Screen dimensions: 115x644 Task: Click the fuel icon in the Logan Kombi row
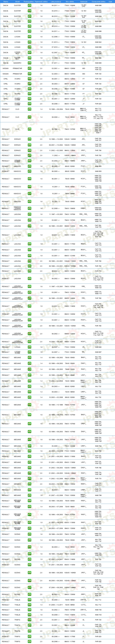pyautogui.click(x=29, y=352)
